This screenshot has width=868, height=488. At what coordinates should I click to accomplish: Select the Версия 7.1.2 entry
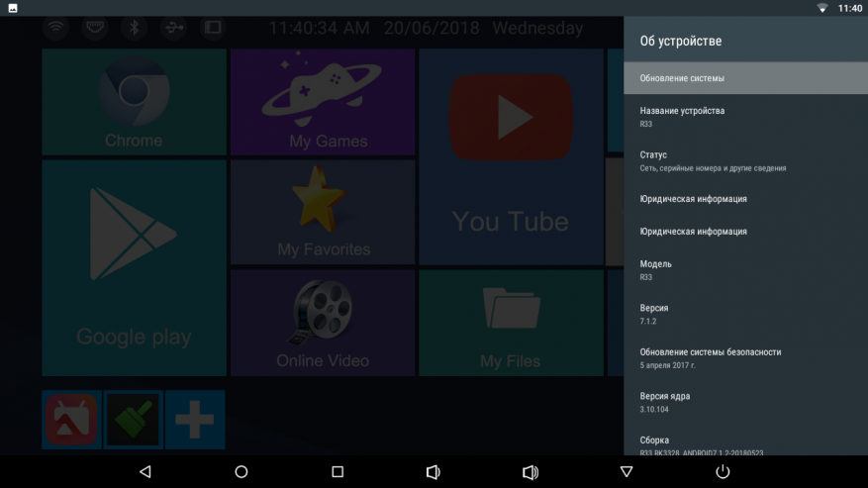[x=745, y=314]
